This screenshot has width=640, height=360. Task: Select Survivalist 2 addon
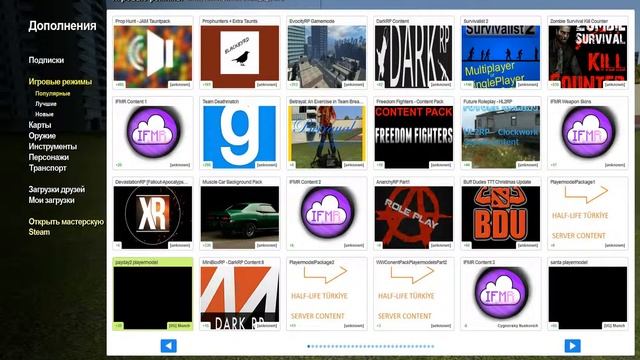tap(501, 53)
